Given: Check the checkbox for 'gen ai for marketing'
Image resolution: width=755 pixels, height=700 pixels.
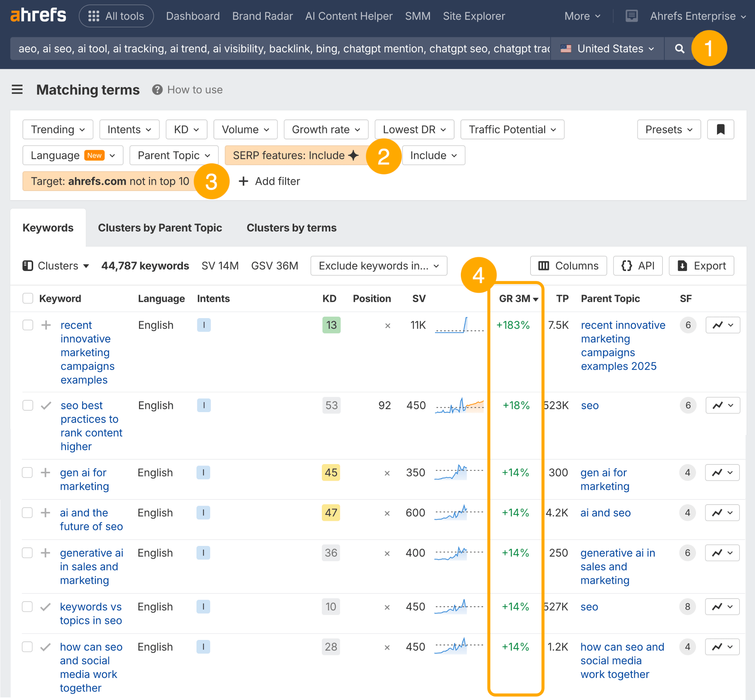Looking at the screenshot, I should point(27,472).
